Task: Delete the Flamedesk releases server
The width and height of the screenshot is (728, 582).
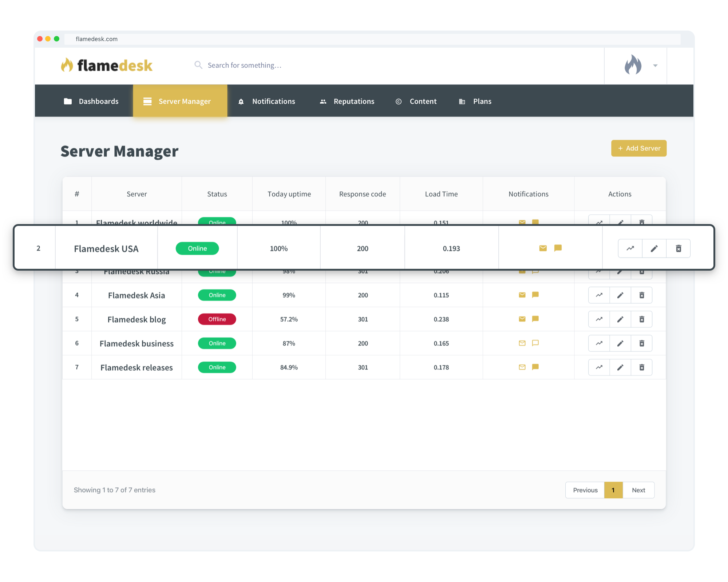Action: tap(642, 367)
